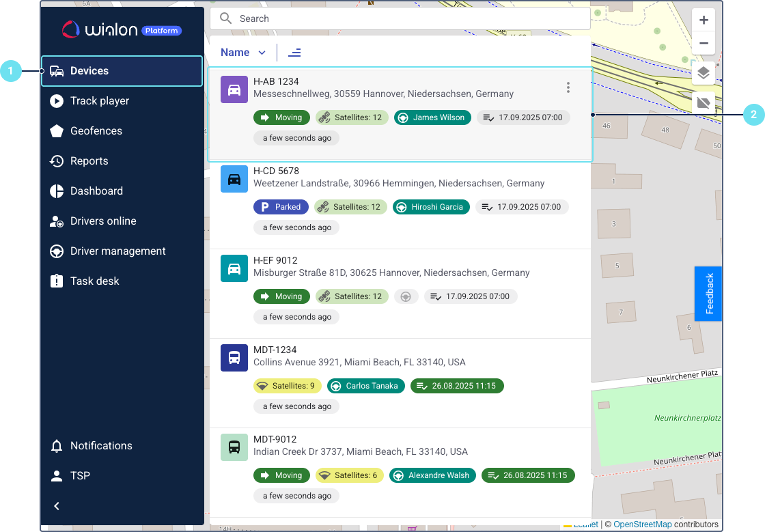Expand the Name sort dropdown
This screenshot has height=532, width=765.
[243, 53]
